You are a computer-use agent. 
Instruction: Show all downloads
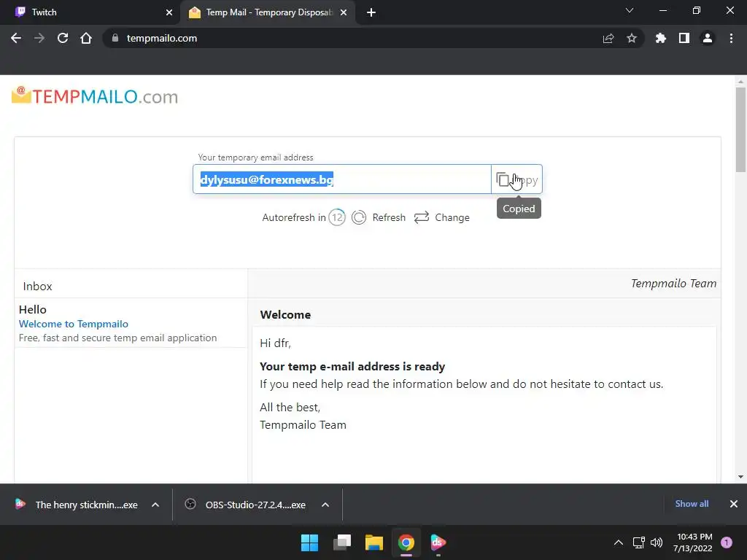pyautogui.click(x=692, y=504)
